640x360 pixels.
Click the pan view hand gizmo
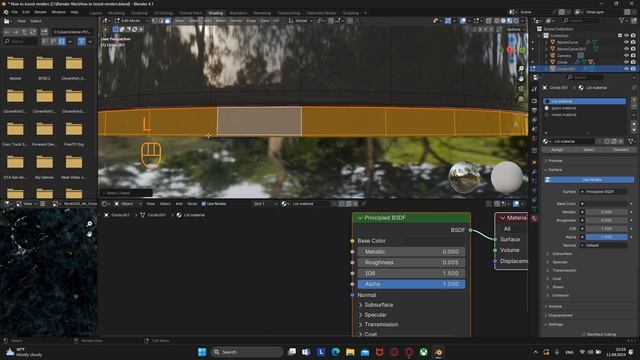(521, 78)
